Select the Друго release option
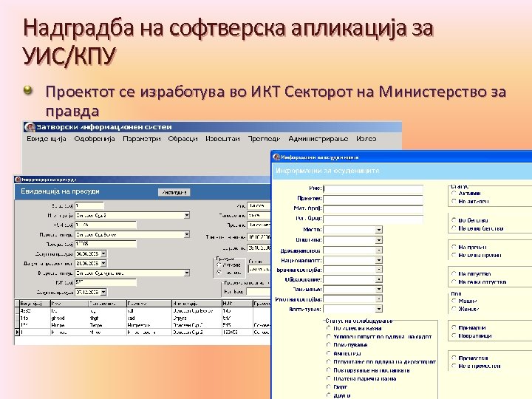 click(328, 395)
